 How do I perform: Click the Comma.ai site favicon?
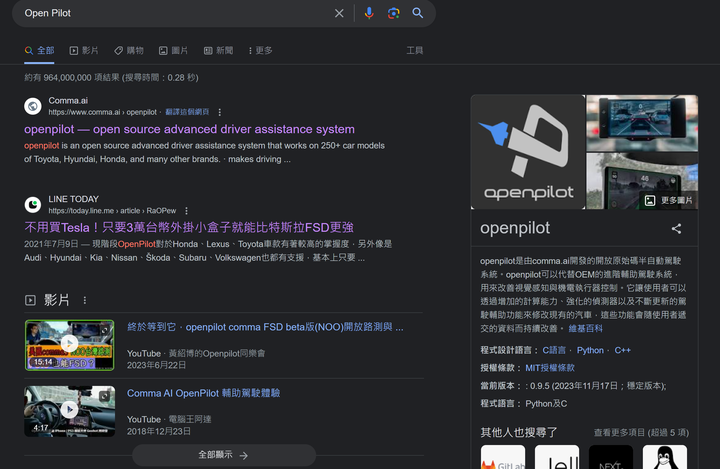[33, 107]
